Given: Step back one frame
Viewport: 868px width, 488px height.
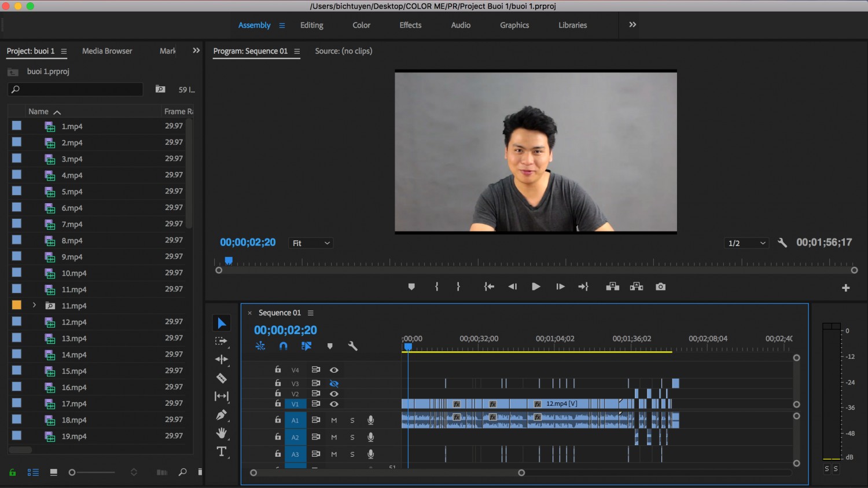Looking at the screenshot, I should click(x=512, y=287).
